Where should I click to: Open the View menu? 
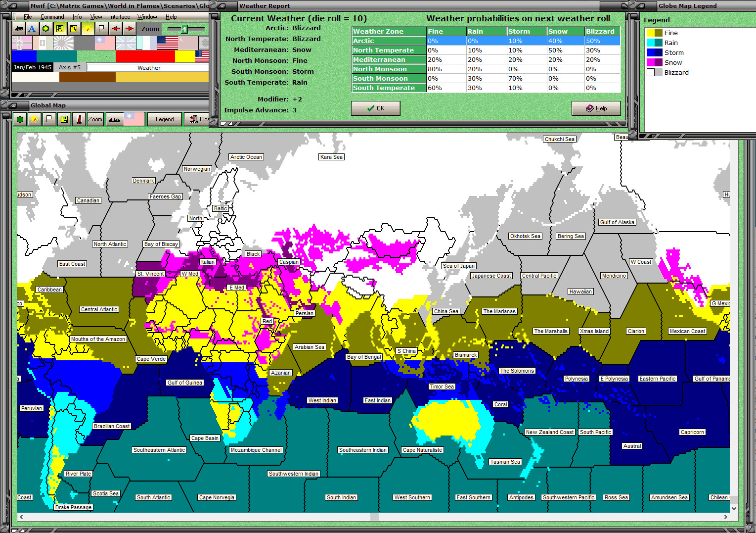(96, 17)
